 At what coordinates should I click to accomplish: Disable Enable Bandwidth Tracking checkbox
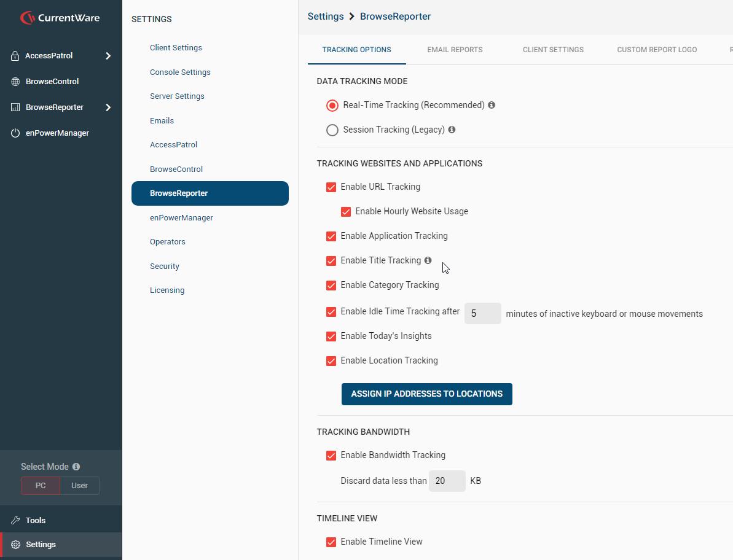pyautogui.click(x=331, y=456)
